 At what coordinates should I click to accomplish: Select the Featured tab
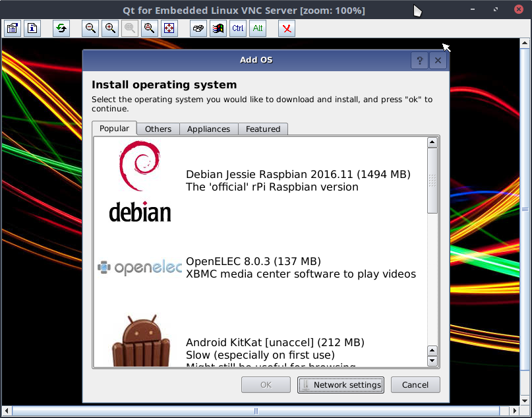pos(263,129)
